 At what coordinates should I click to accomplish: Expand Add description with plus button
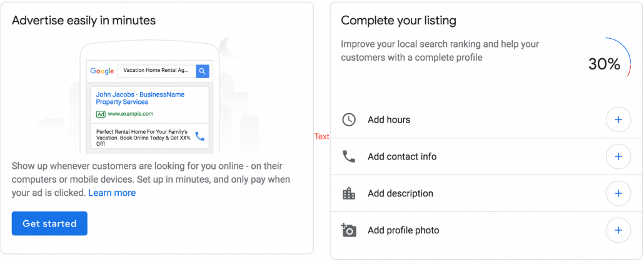618,193
